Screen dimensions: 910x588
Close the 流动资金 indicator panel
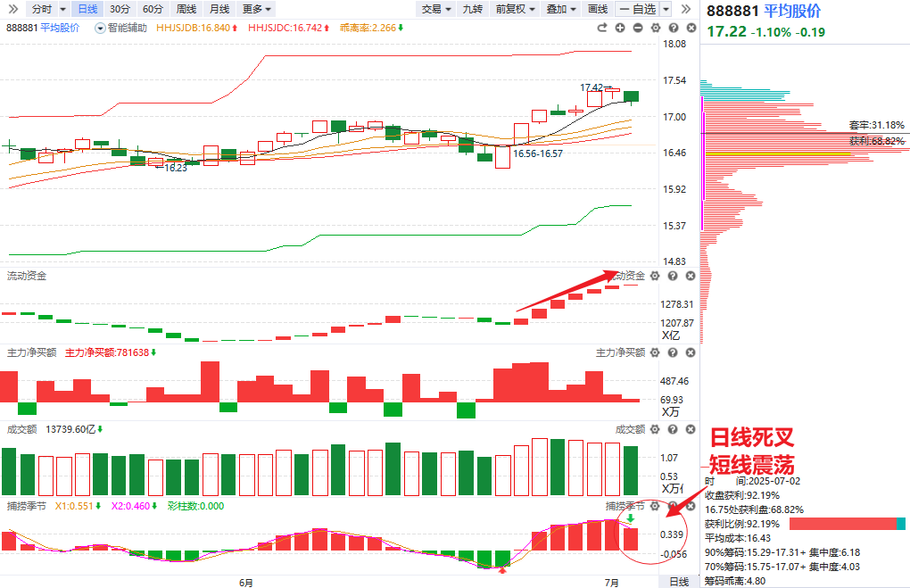click(x=691, y=276)
